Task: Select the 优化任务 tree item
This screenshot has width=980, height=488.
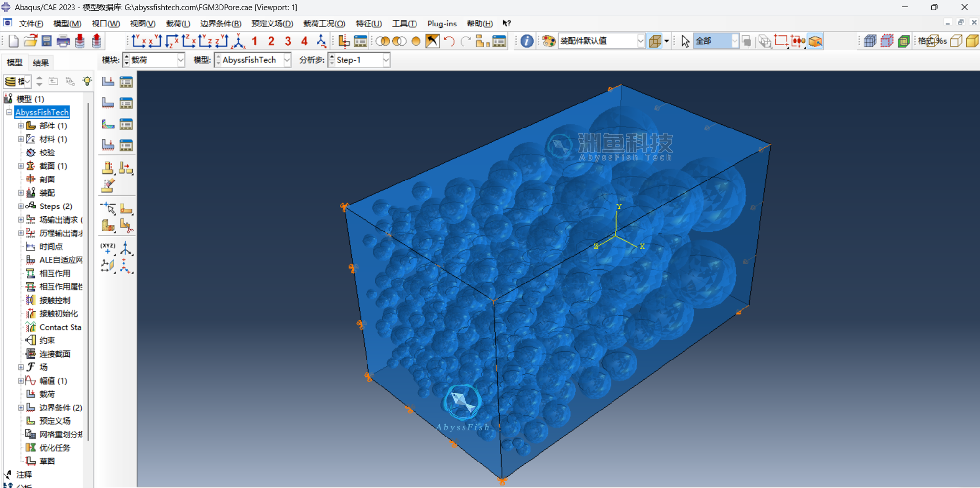Action: pyautogui.click(x=54, y=448)
